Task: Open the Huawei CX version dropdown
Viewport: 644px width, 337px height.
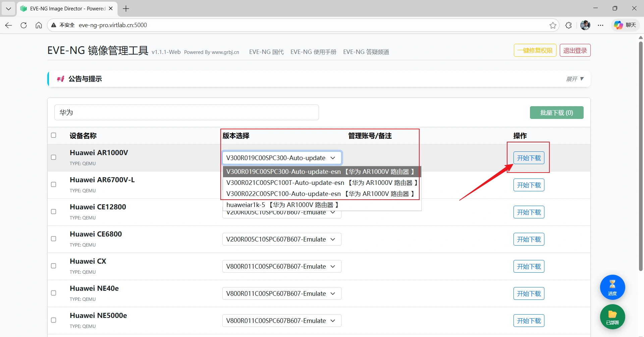Action: point(282,266)
